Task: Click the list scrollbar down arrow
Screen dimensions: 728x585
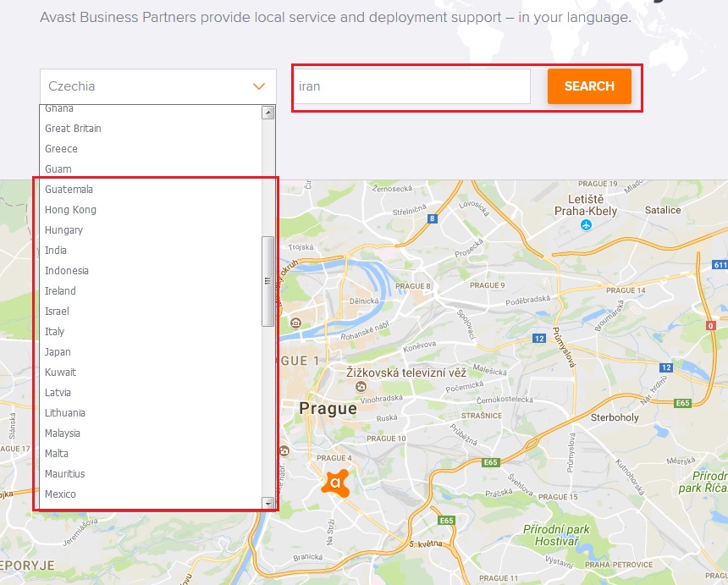Action: [267, 503]
